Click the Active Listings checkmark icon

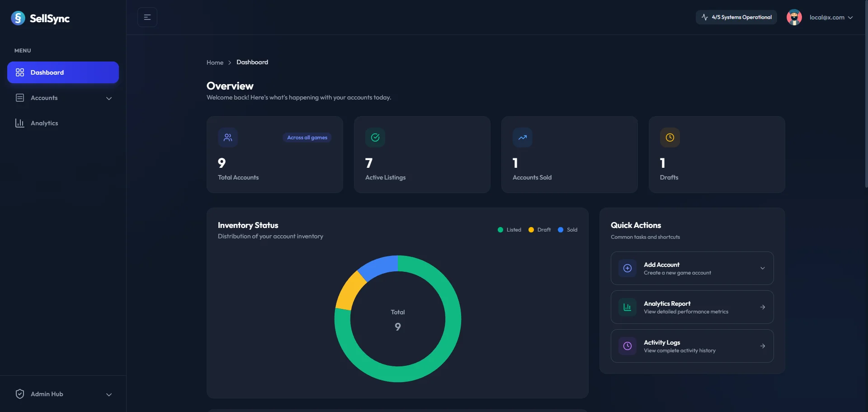[375, 137]
